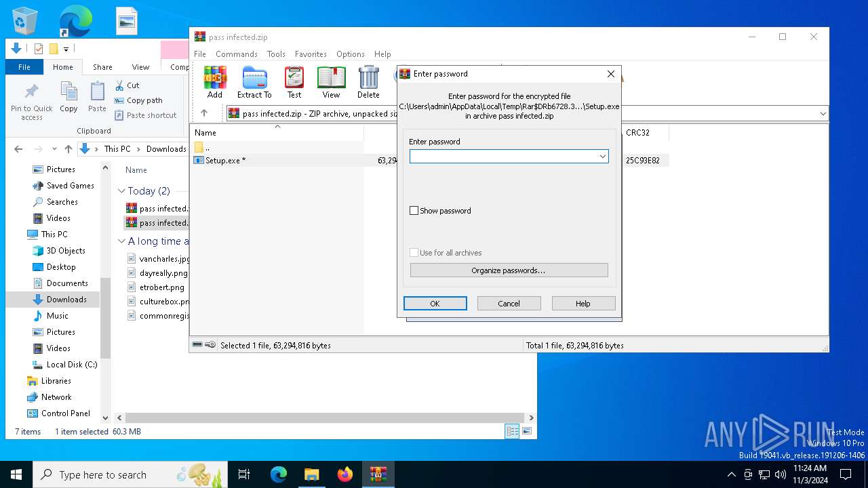Image resolution: width=868 pixels, height=488 pixels.
Task: Open File Explorer from the taskbar
Action: tap(311, 474)
